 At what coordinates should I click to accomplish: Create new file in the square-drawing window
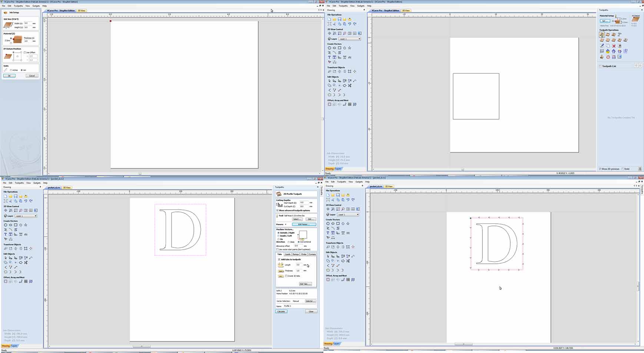tap(329, 19)
